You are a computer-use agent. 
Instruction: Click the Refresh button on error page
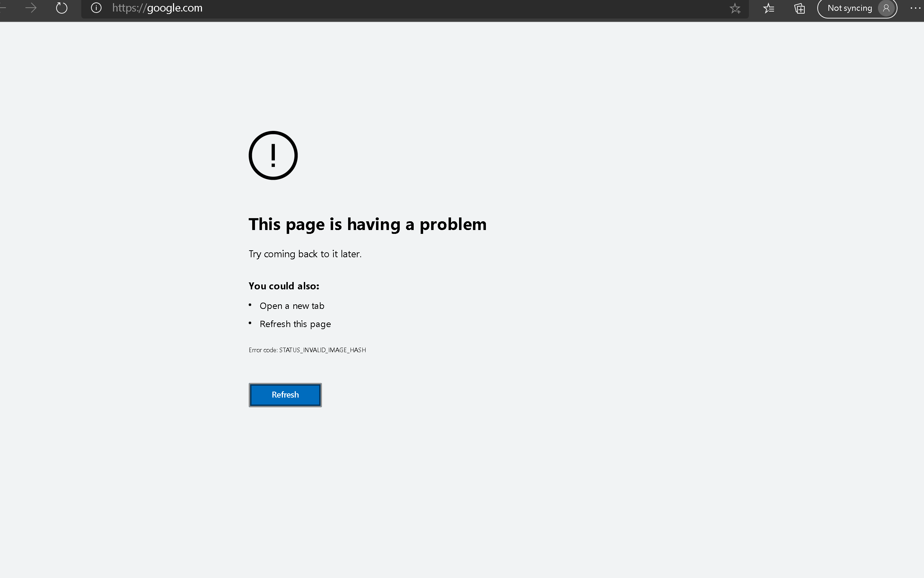[x=285, y=394]
